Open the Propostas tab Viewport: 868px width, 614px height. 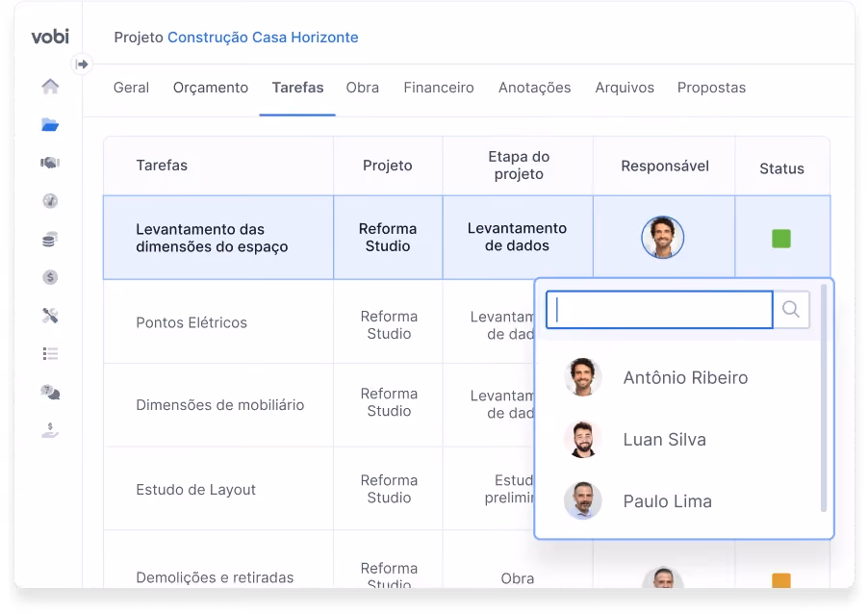click(711, 88)
